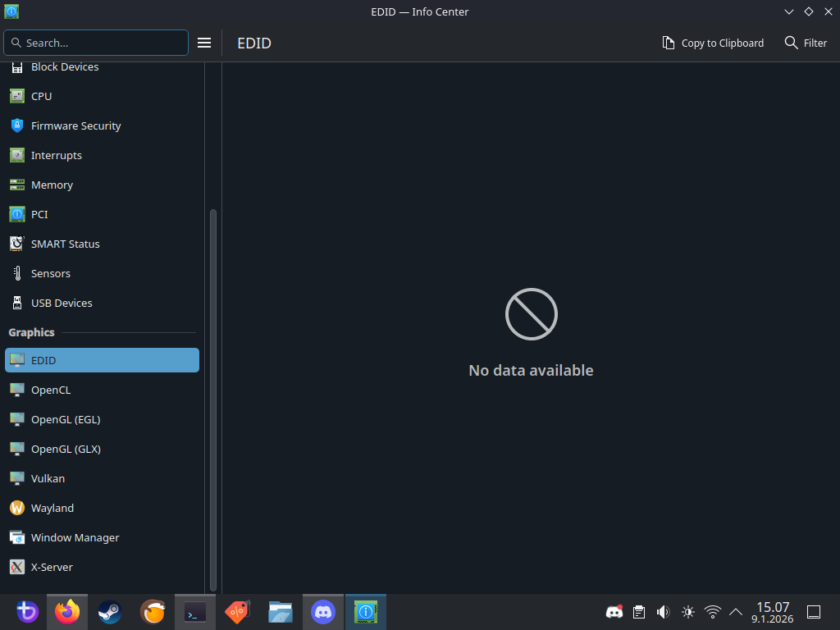Click the Show Desktop button

813,612
